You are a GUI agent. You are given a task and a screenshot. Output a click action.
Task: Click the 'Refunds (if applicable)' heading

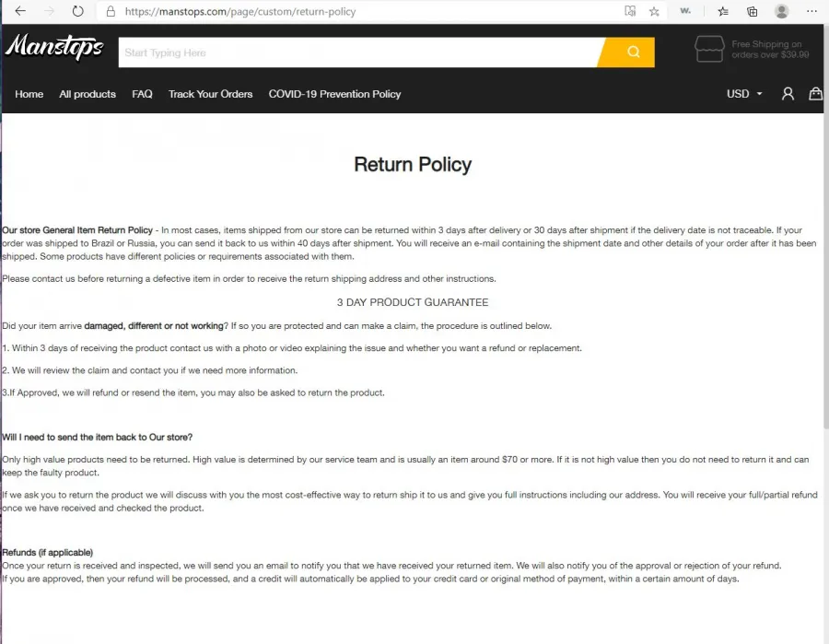coord(48,553)
